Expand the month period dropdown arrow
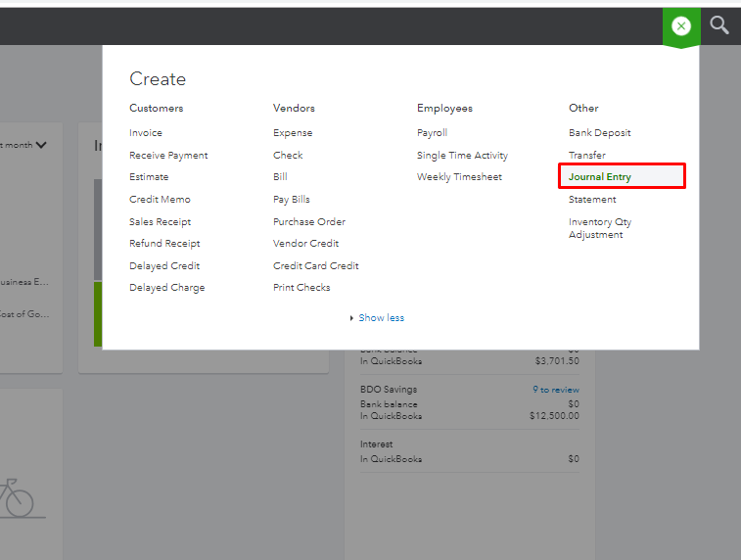 coord(41,145)
